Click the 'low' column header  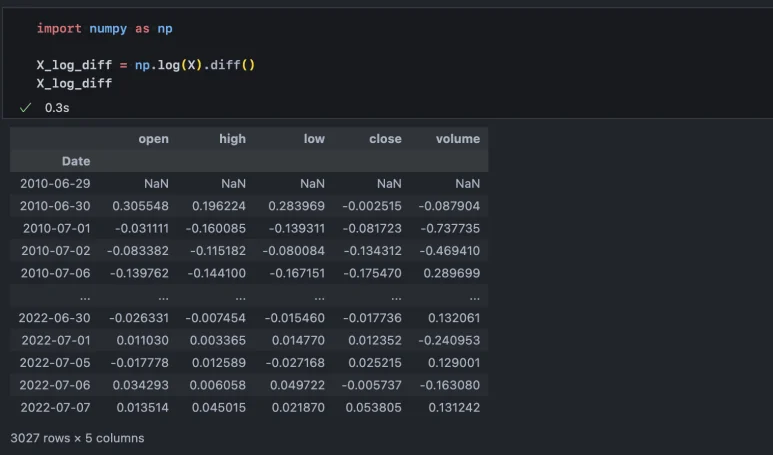click(314, 139)
